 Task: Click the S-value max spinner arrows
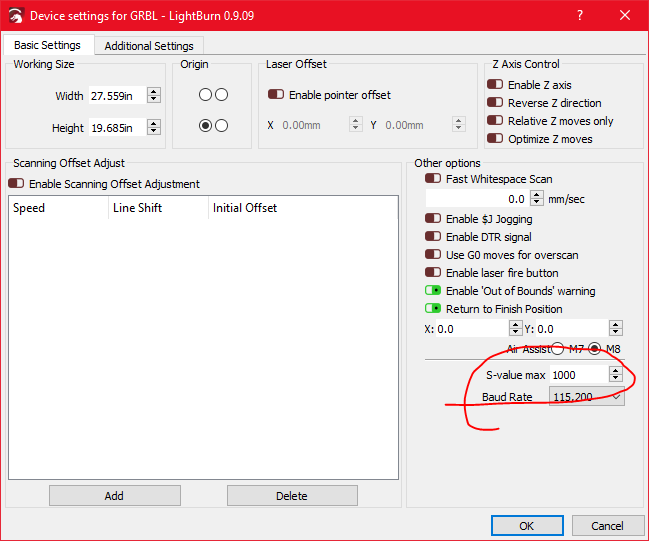tap(616, 375)
